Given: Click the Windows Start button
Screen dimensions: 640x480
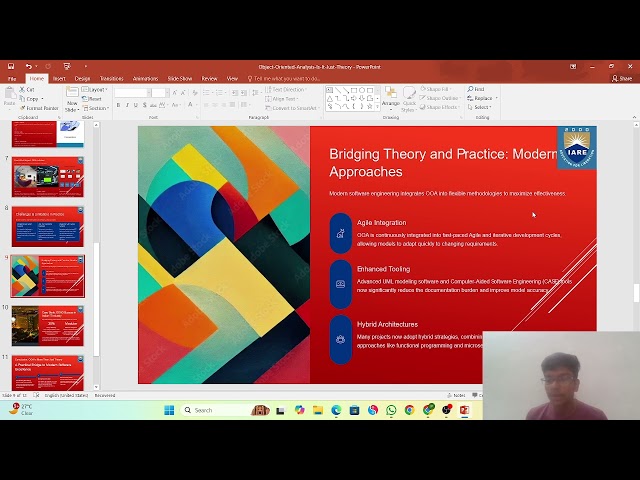Looking at the screenshot, I should point(169,410).
